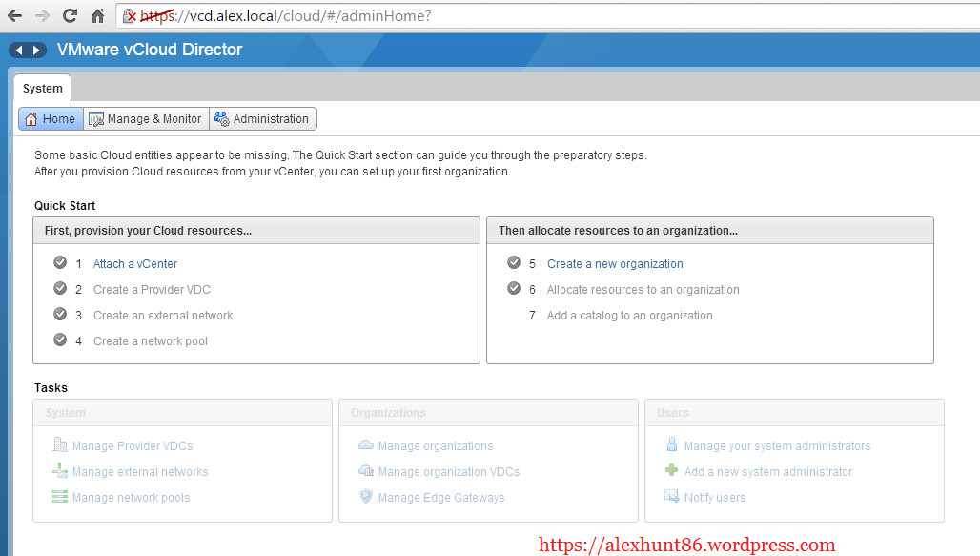This screenshot has width=980, height=556.
Task: Switch to the Administration tab
Action: coord(263,119)
